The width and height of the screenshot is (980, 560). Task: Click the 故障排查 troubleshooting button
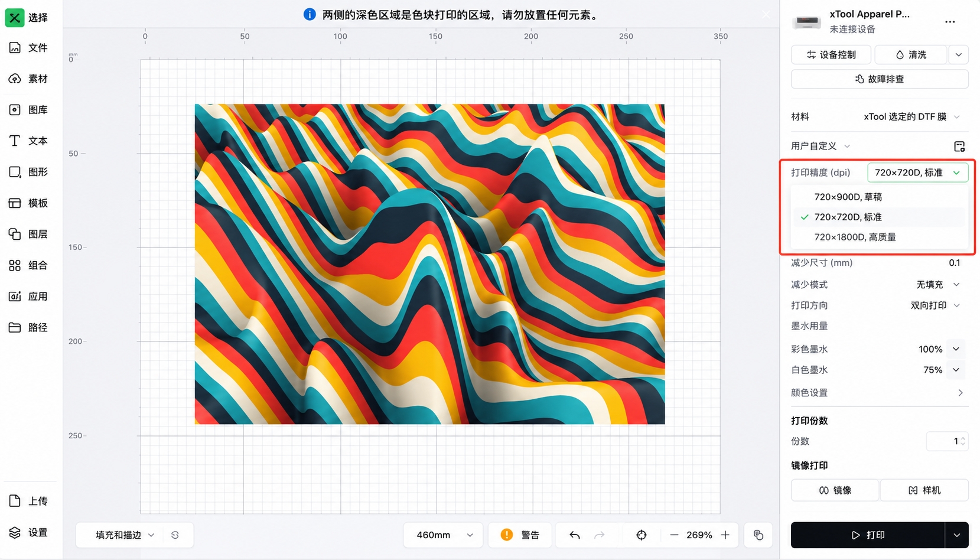(x=880, y=79)
